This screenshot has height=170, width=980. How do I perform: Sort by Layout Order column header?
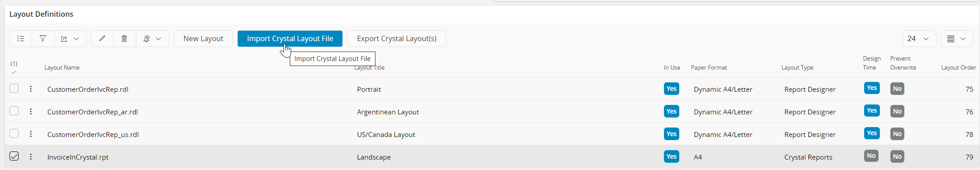959,68
